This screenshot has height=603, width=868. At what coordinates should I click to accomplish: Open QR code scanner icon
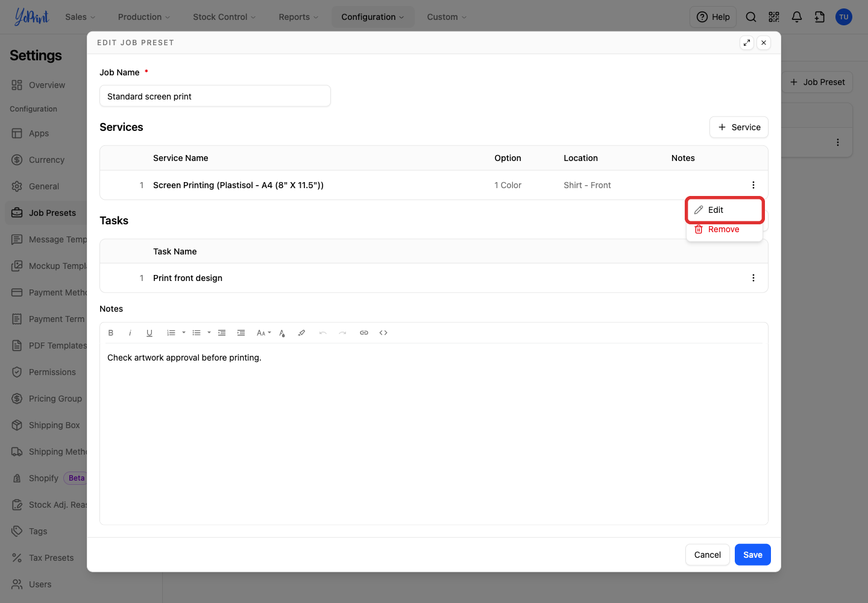pyautogui.click(x=774, y=17)
